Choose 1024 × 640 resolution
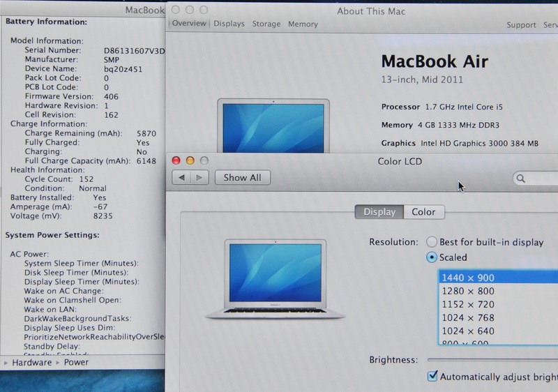 tap(498, 331)
